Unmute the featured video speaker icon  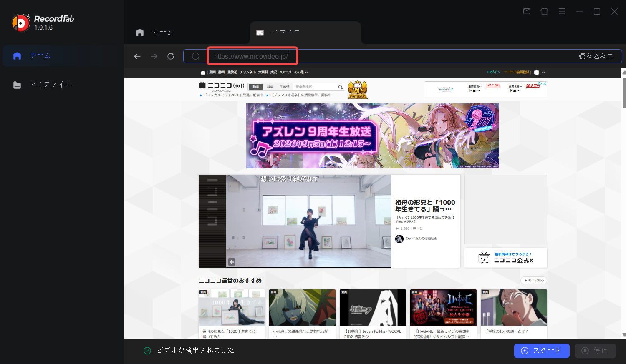232,262
